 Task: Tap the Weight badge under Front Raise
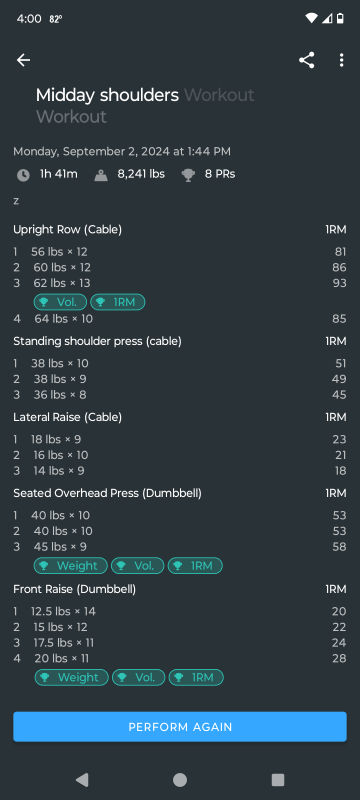71,677
